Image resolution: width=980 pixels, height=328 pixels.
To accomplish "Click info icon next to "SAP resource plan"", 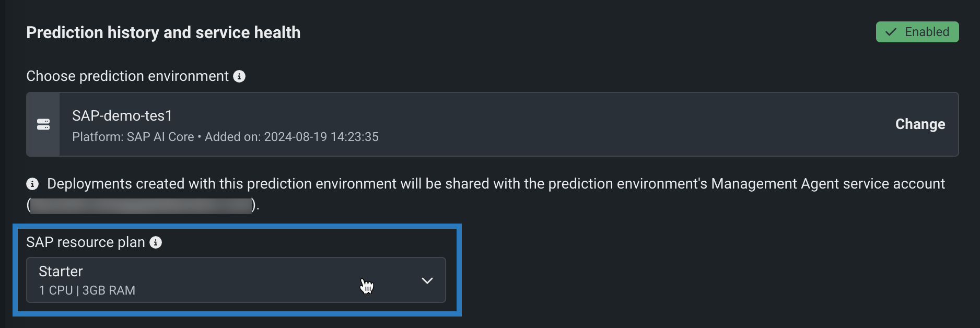I will click(156, 242).
